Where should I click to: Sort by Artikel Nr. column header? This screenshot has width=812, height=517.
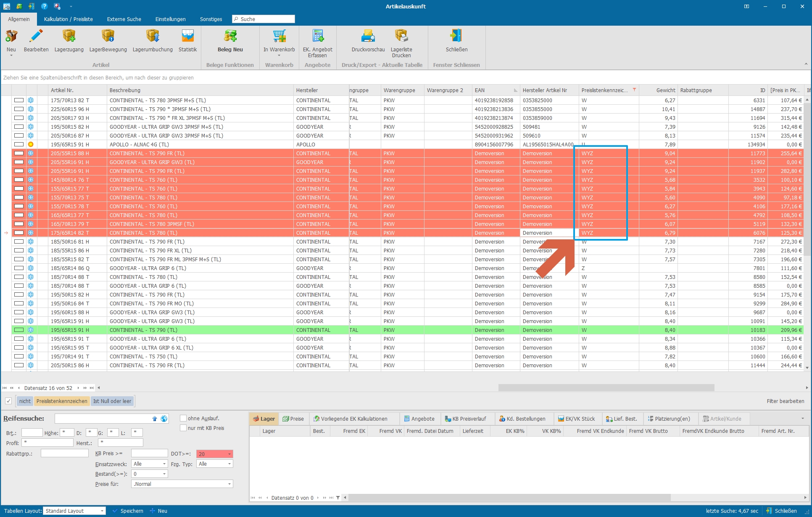coord(77,90)
